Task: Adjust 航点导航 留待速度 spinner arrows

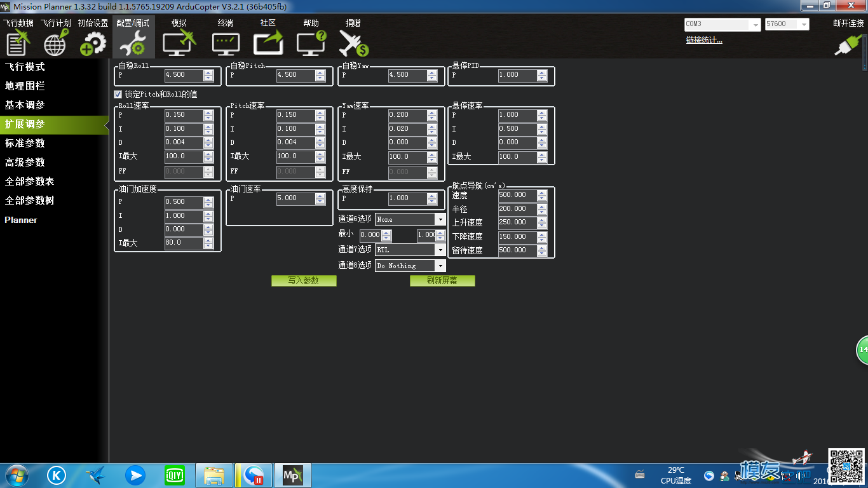Action: click(x=542, y=250)
